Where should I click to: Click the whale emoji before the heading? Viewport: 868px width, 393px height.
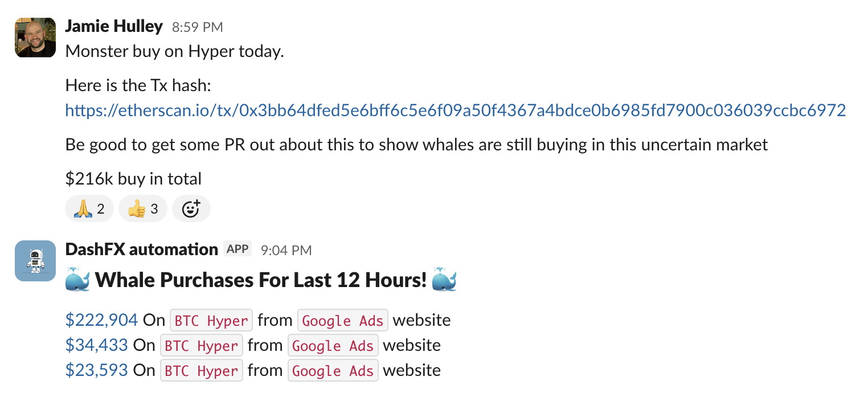pos(78,281)
